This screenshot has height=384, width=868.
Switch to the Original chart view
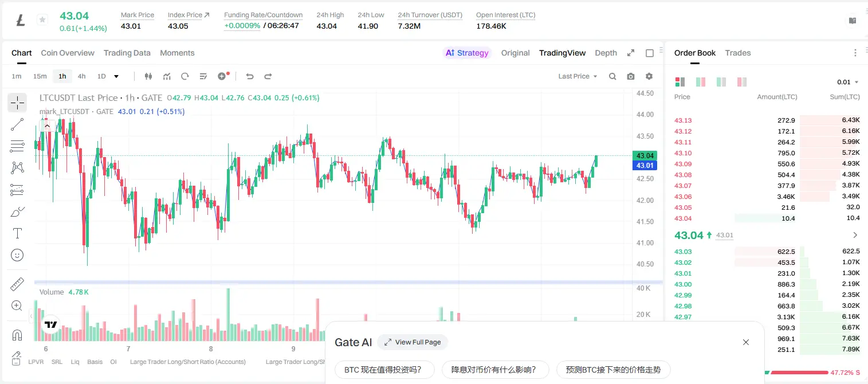(x=515, y=53)
